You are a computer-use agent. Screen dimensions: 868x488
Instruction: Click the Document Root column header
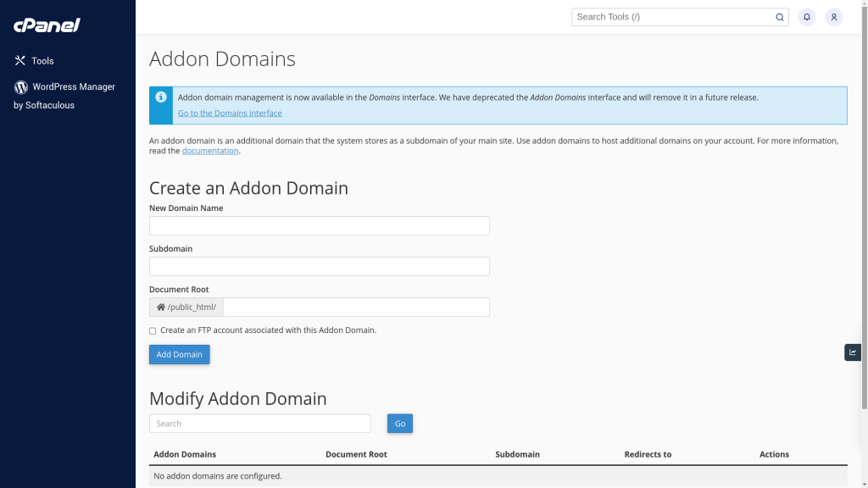pyautogui.click(x=356, y=454)
